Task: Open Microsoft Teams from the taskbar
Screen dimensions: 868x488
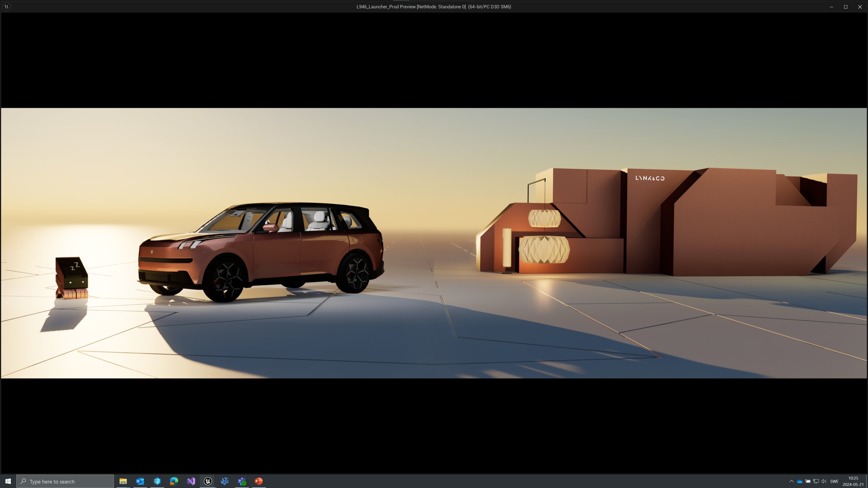Action: pyautogui.click(x=242, y=481)
